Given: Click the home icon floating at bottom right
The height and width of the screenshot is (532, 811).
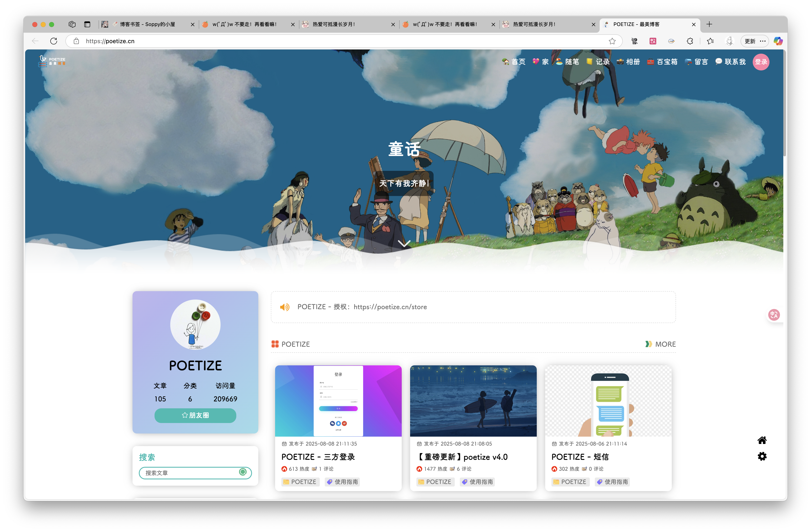Looking at the screenshot, I should (x=762, y=440).
